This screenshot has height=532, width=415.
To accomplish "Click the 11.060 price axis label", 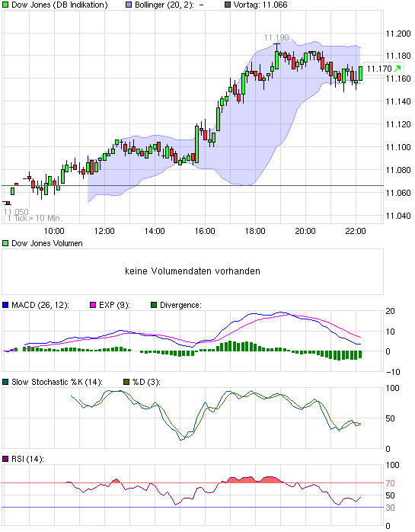I will tap(398, 193).
